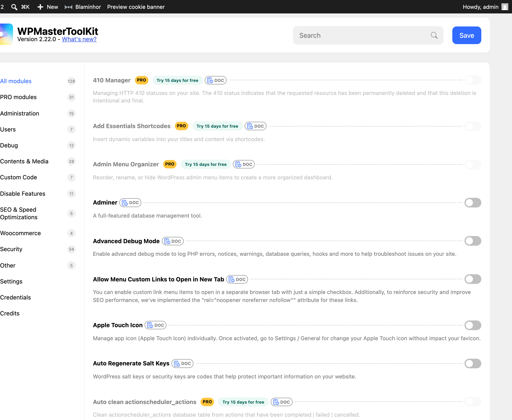Click PRO badge next to 410 Manager
The width and height of the screenshot is (512, 420).
click(x=141, y=80)
